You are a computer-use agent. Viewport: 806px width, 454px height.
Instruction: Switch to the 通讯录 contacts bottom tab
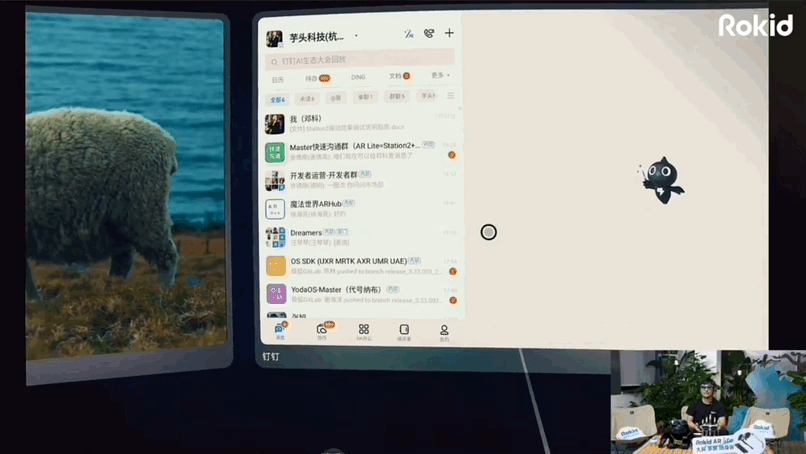pyautogui.click(x=404, y=332)
